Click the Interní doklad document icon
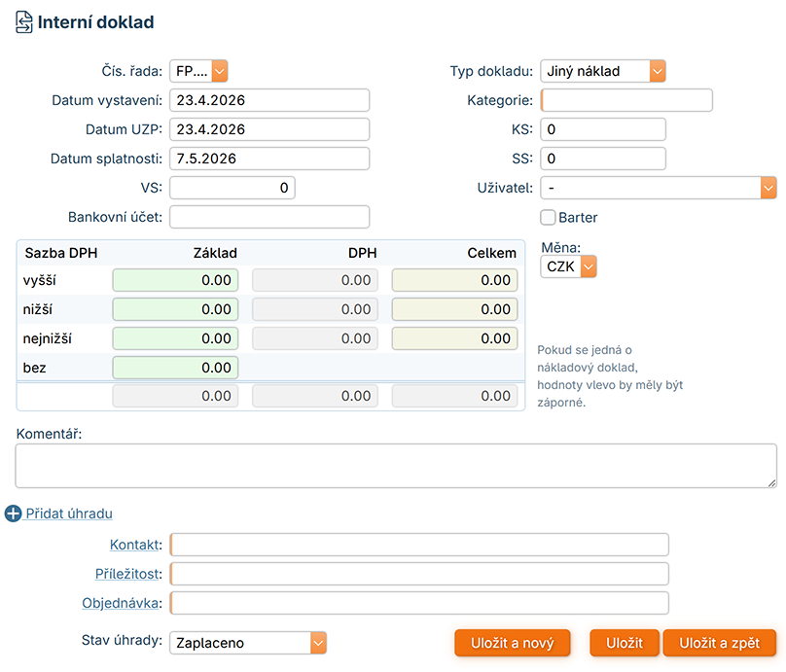 [24, 22]
